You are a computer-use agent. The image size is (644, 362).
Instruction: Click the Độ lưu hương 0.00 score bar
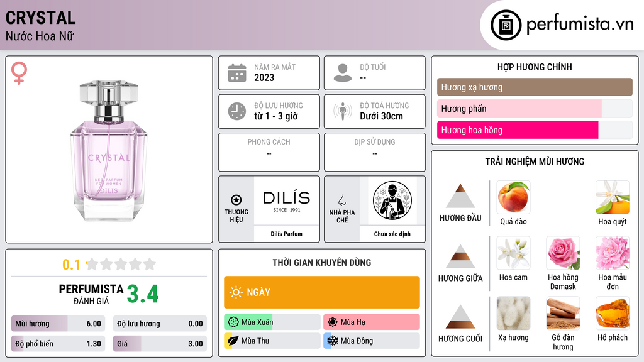(160, 324)
